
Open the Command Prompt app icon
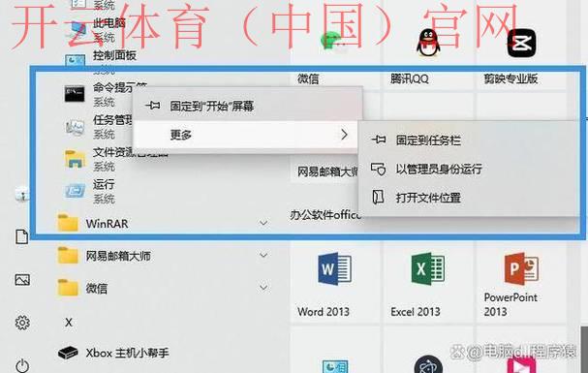tap(75, 94)
